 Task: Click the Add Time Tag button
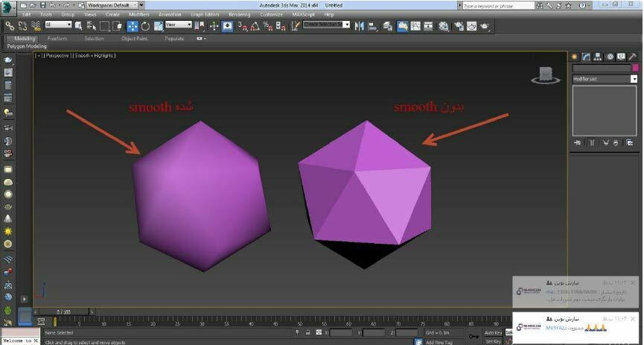(439, 342)
